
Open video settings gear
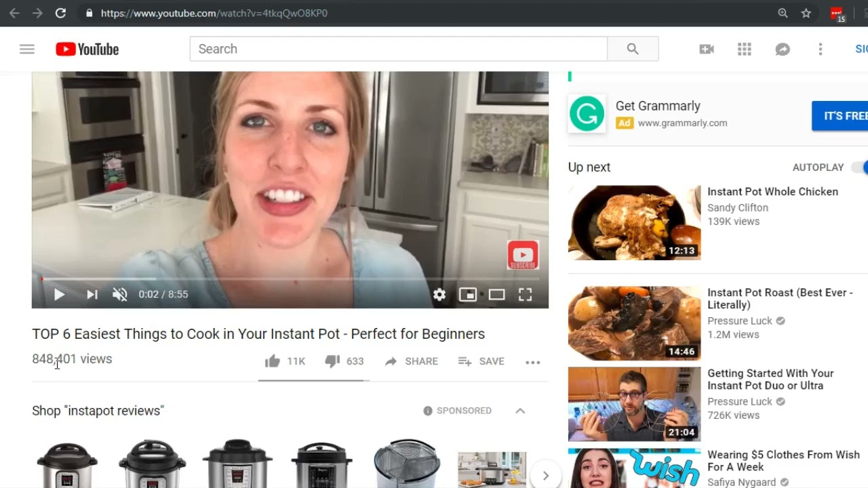[x=439, y=294]
